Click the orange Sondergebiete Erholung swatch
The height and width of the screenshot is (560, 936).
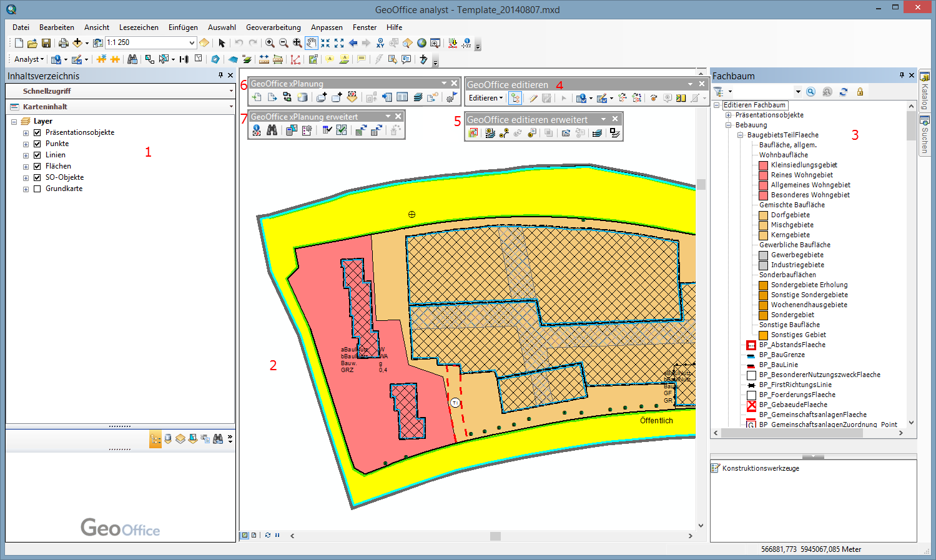[763, 285]
